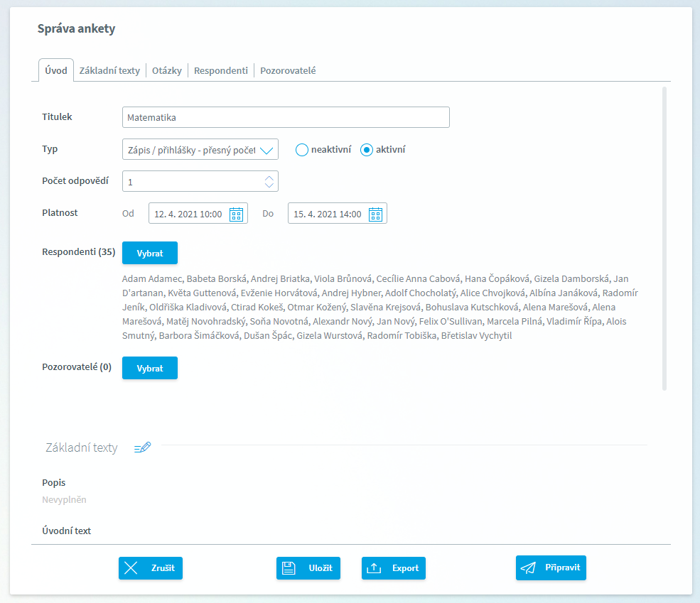
Task: Click the Správa ankety heading
Action: [x=76, y=28]
